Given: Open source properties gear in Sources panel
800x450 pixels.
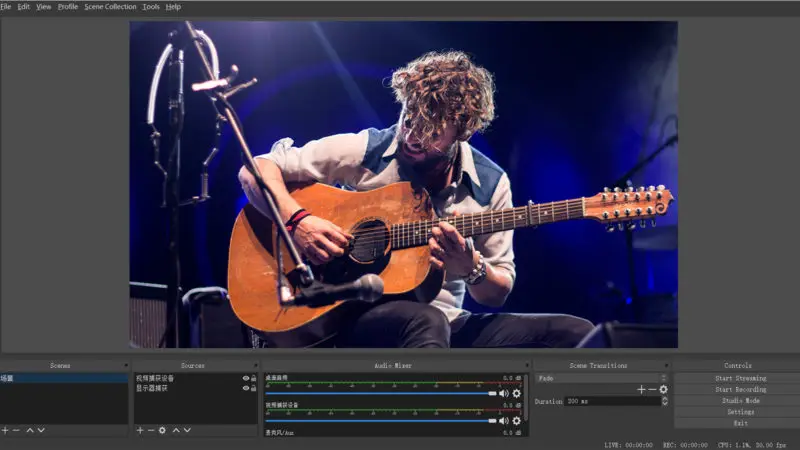Looking at the screenshot, I should (162, 430).
